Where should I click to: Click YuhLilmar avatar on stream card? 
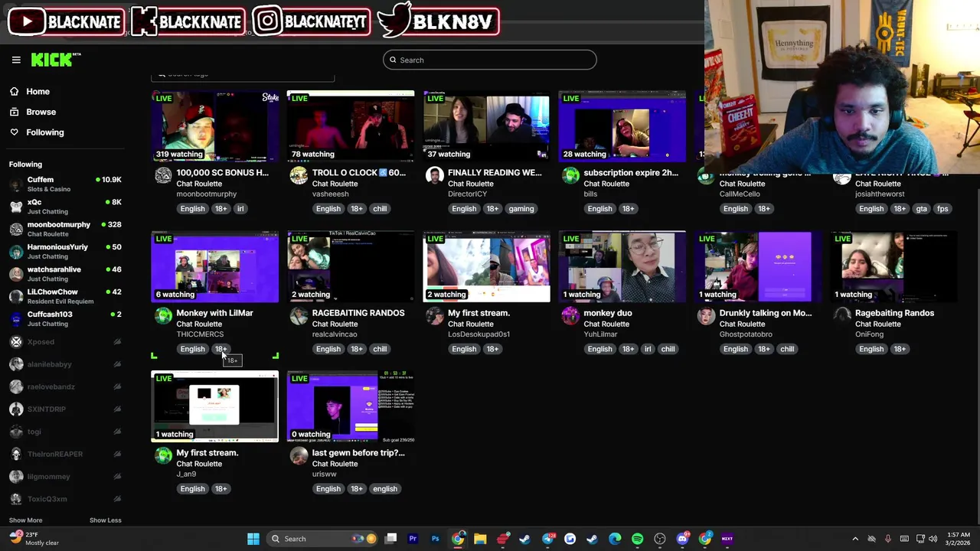point(570,316)
